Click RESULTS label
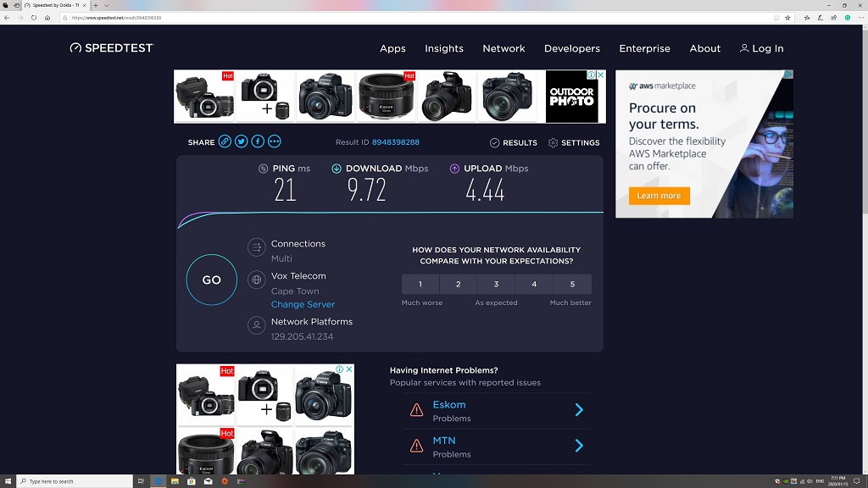 point(520,142)
